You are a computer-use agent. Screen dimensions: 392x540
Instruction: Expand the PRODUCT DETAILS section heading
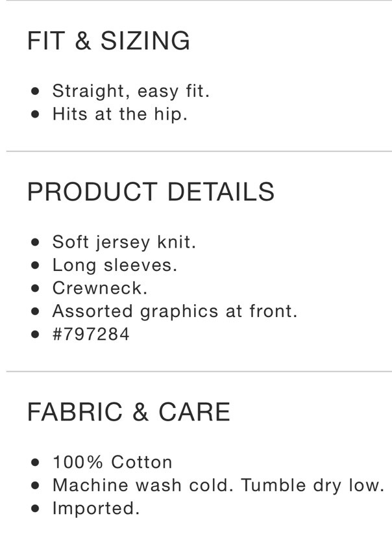point(151,192)
